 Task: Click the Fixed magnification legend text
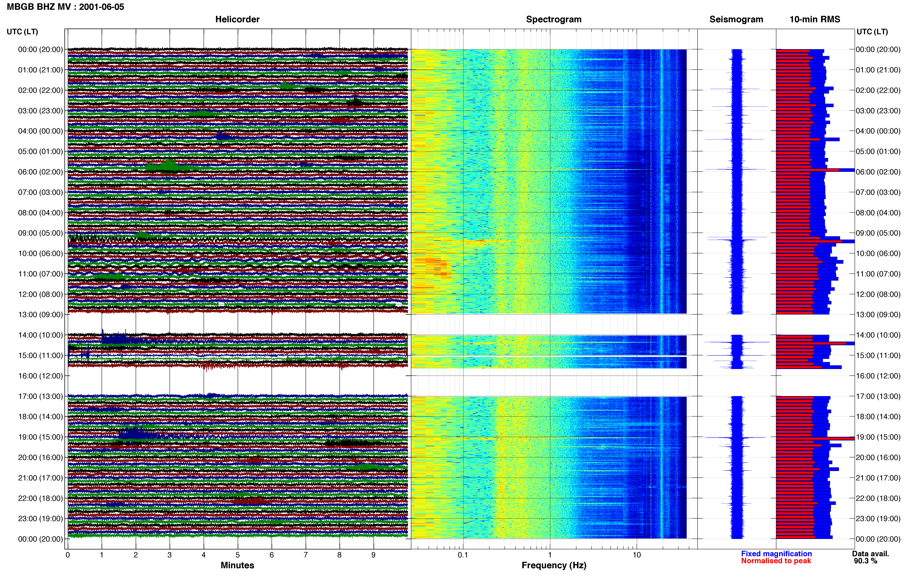pyautogui.click(x=776, y=554)
